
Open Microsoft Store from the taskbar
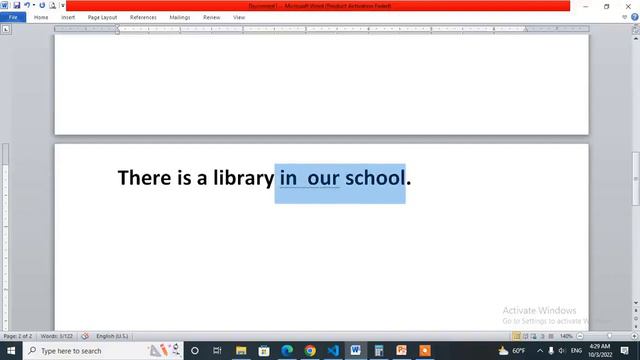264,351
